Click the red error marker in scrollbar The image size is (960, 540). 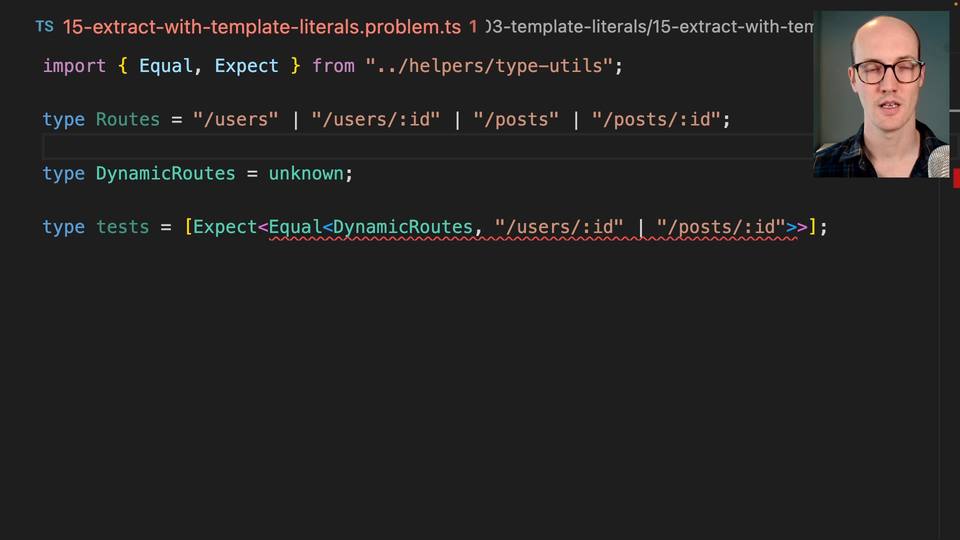pyautogui.click(x=955, y=177)
